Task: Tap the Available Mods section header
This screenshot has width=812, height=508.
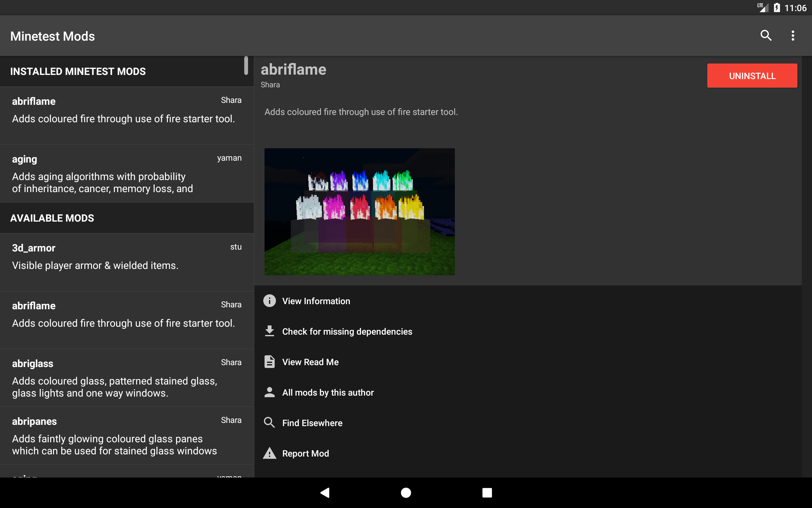Action: click(127, 218)
